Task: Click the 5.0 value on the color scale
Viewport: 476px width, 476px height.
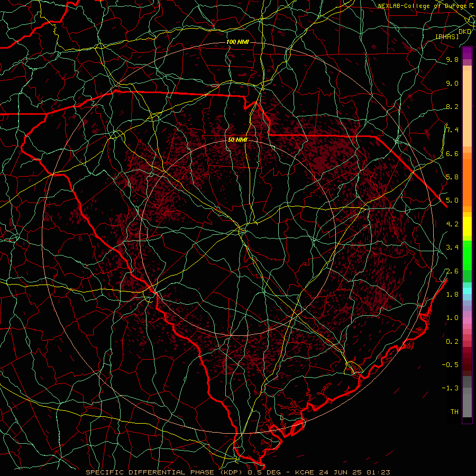Action: (452, 200)
